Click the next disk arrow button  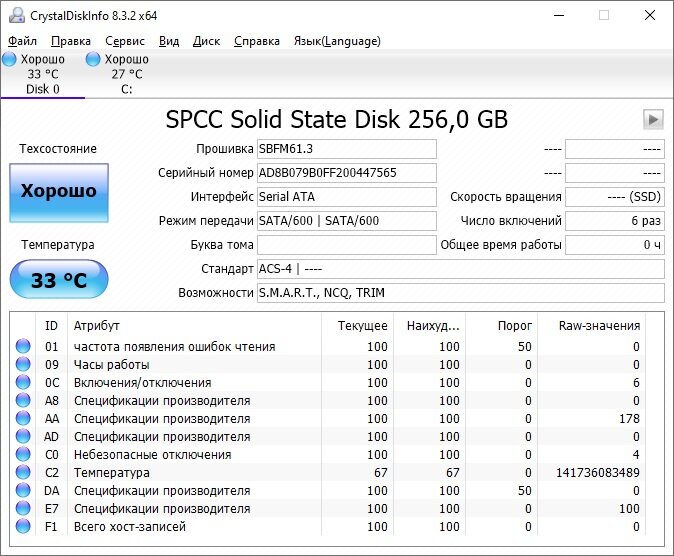653,119
